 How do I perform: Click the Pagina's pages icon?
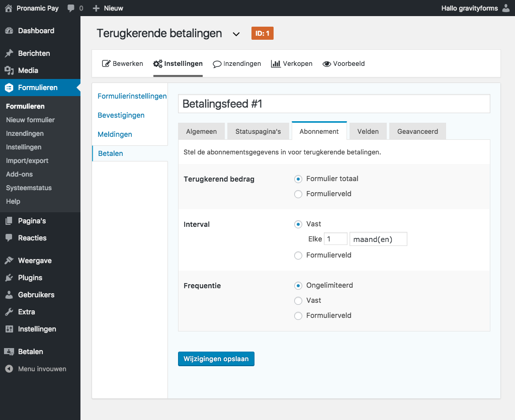(9, 221)
